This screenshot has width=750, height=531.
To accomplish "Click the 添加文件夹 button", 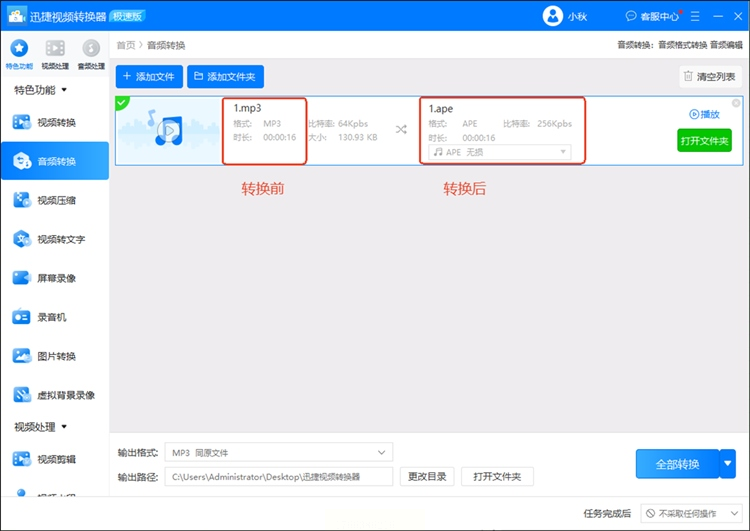I will [x=225, y=77].
